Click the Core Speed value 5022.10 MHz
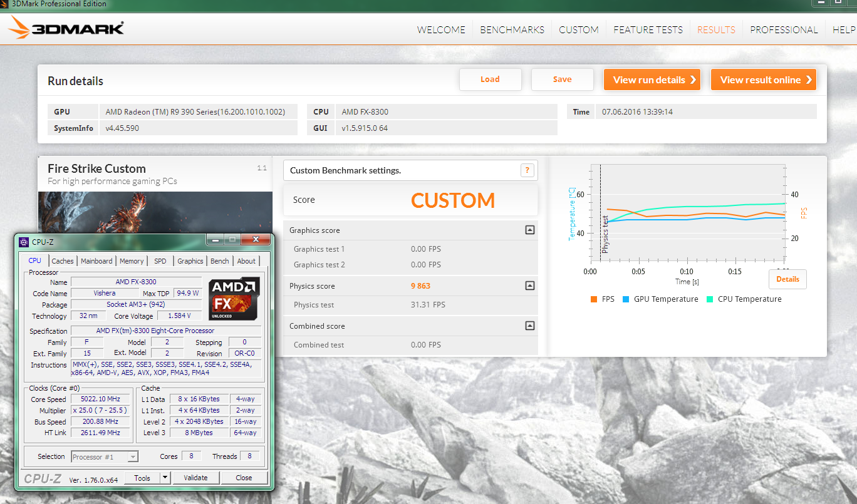This screenshot has width=857, height=504. pyautogui.click(x=100, y=399)
